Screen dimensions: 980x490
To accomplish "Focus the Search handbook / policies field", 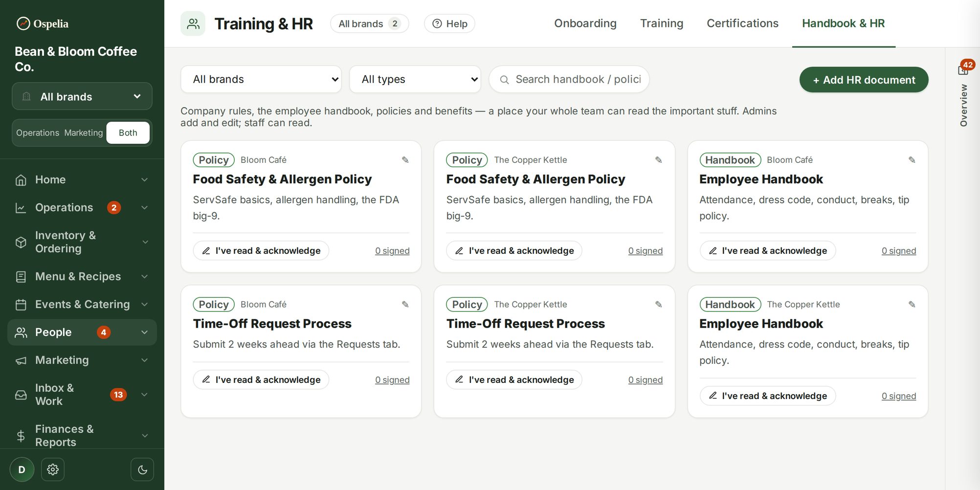I will [569, 79].
